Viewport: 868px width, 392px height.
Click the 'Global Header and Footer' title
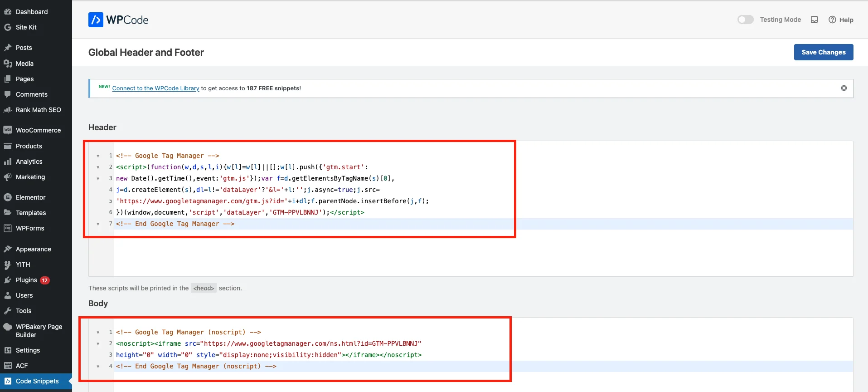tap(146, 52)
